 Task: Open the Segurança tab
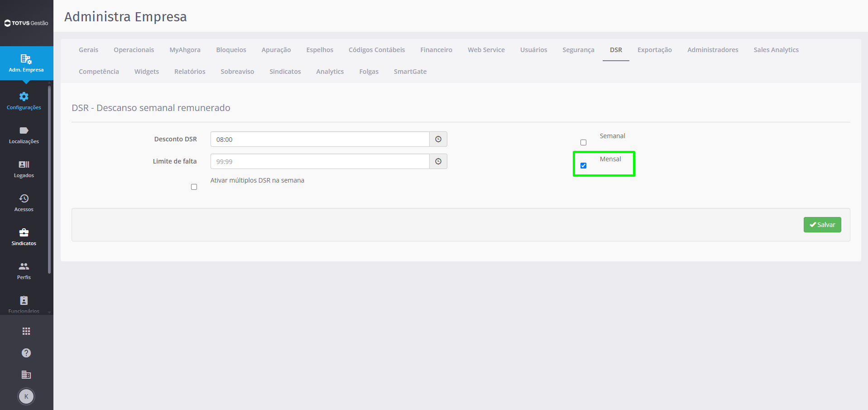point(578,50)
